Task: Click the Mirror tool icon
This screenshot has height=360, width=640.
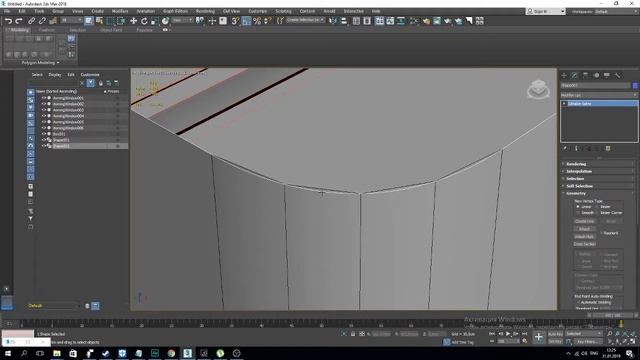Action: click(333, 21)
